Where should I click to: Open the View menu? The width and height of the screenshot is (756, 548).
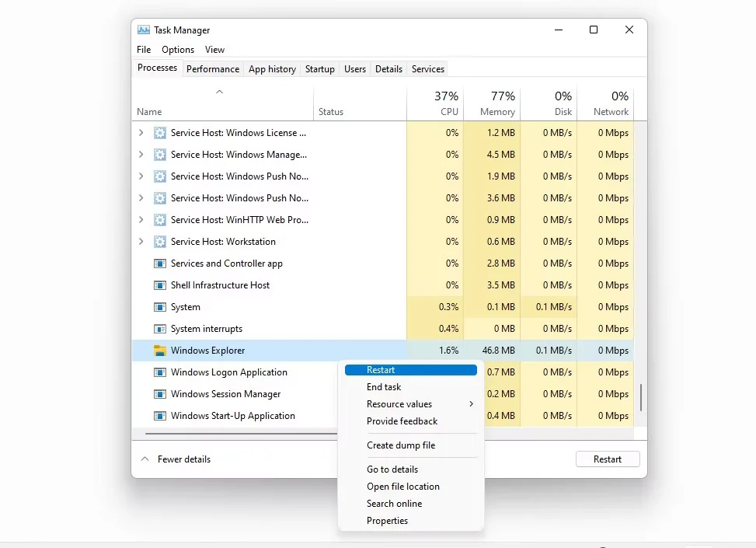click(214, 49)
